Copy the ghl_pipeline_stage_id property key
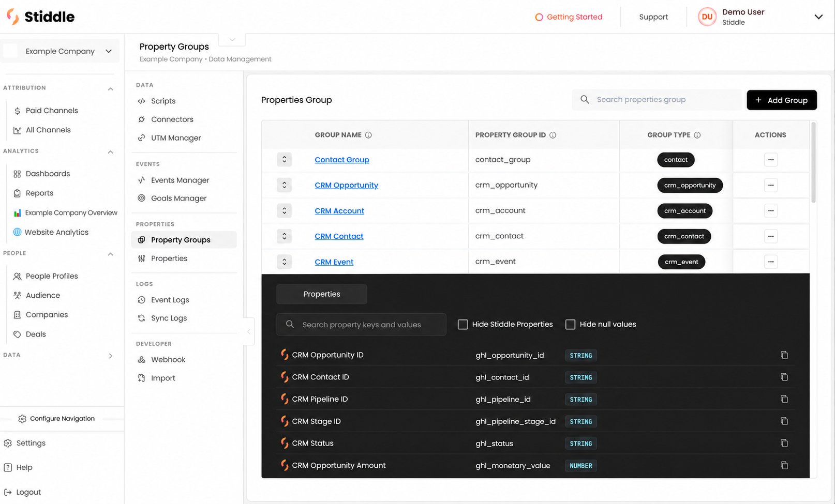Viewport: 835px width, 504px height. click(x=784, y=421)
